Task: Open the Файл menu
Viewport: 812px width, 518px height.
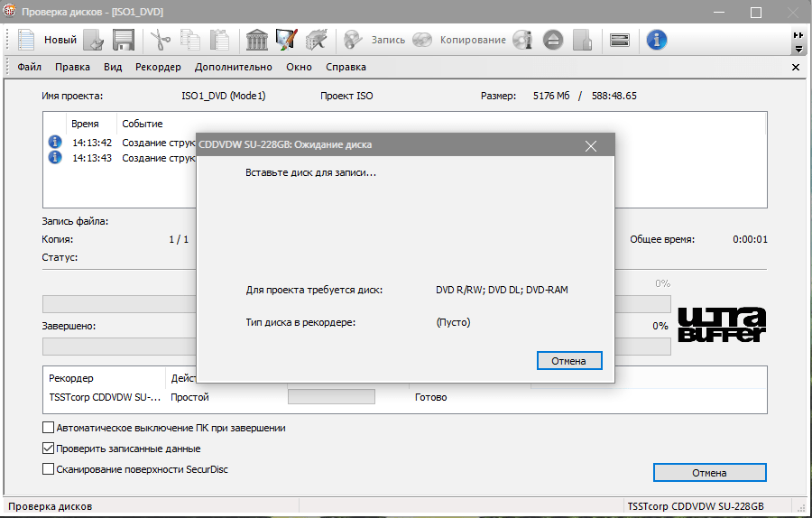Action: [29, 67]
